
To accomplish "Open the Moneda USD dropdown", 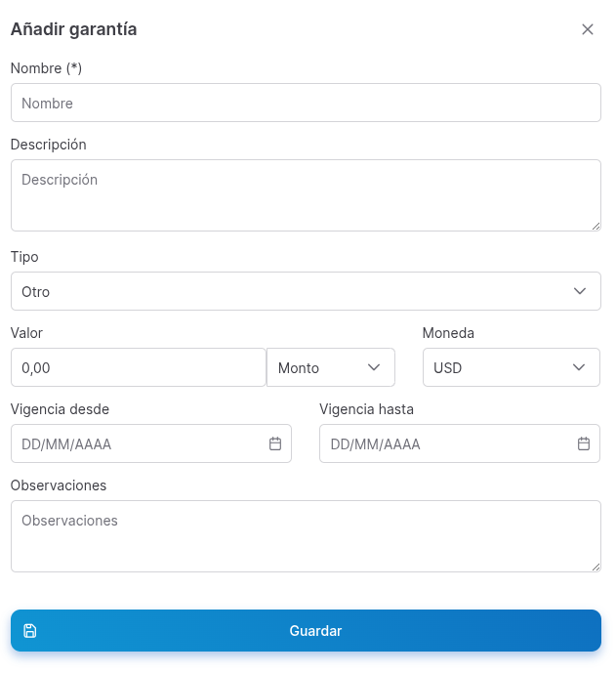I will pyautogui.click(x=511, y=367).
